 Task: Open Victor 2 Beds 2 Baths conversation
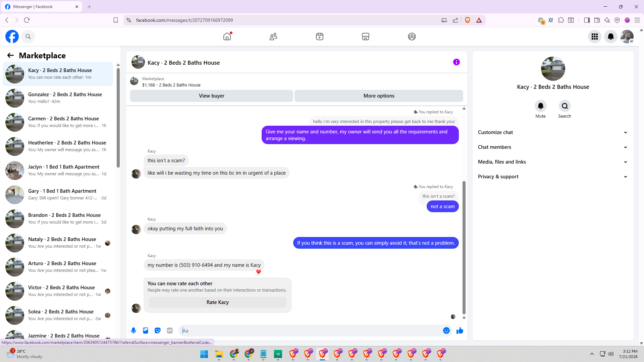tap(58, 291)
